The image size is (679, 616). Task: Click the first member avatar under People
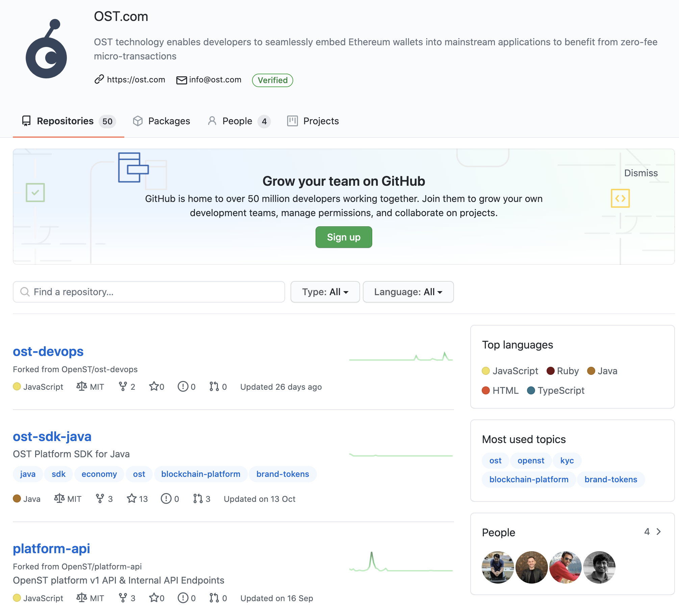point(498,567)
